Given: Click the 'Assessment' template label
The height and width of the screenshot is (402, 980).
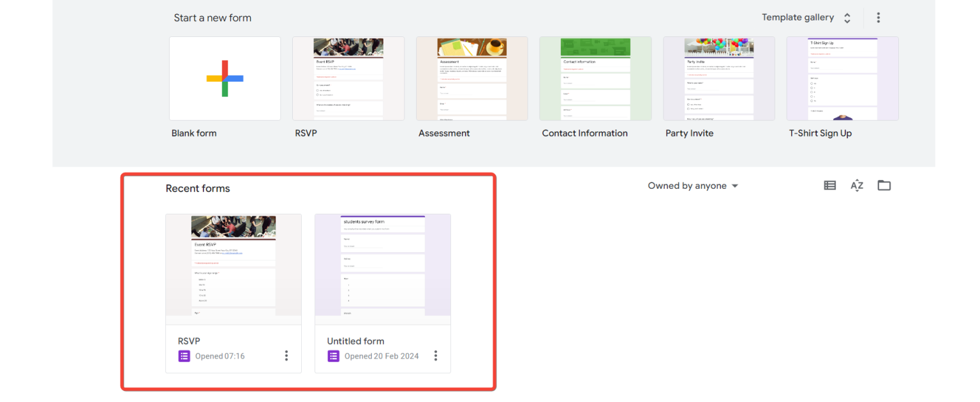Looking at the screenshot, I should (x=444, y=133).
